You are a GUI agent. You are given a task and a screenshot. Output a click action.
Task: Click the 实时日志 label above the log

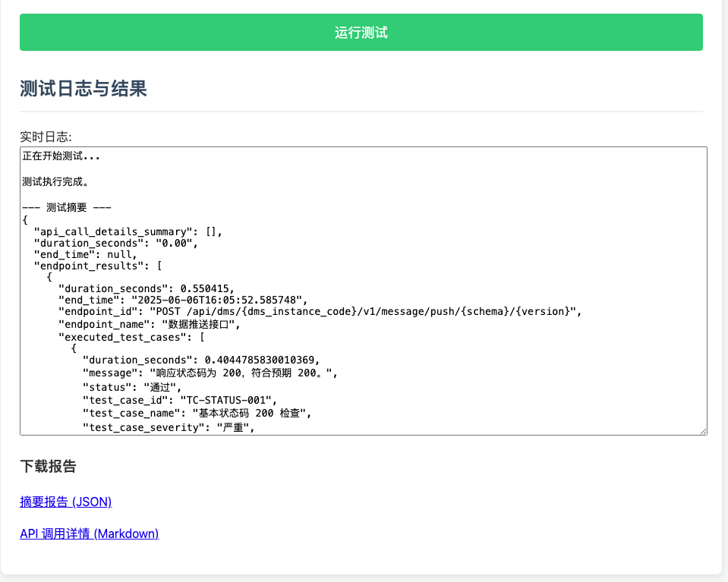[46, 137]
